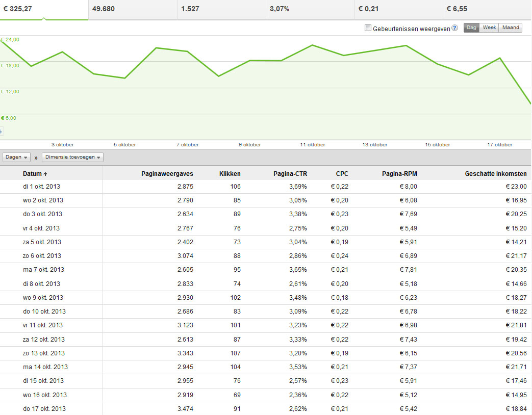The image size is (532, 415).
Task: Click the sort arrow next to Datum
Action: tap(45, 174)
